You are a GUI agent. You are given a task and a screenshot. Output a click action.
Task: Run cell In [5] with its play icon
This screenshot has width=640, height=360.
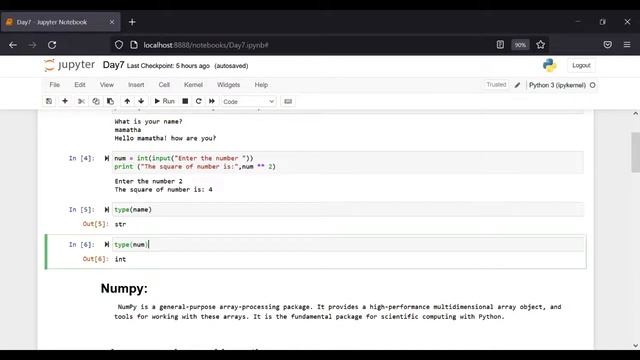[x=107, y=209]
